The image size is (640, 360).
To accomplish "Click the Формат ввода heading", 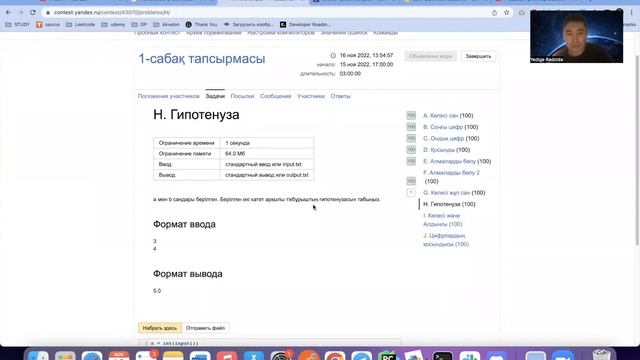I will coord(184,224).
